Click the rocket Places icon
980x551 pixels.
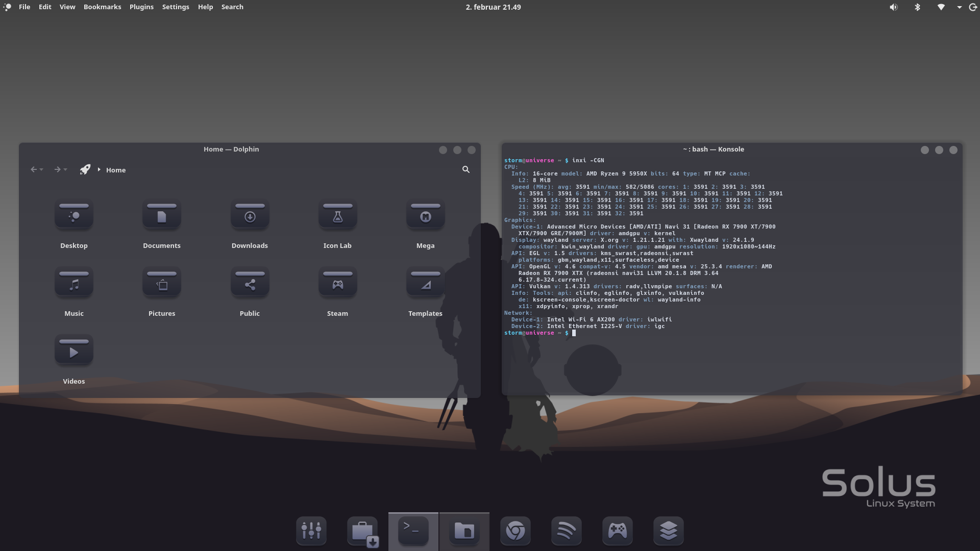[85, 169]
